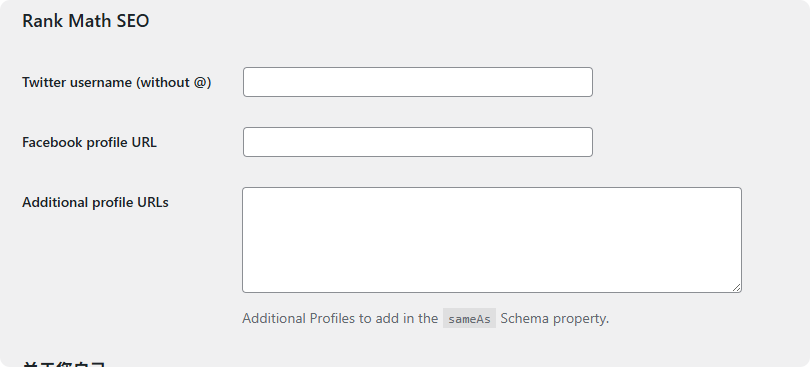Click inside the Twitter username input field

pyautogui.click(x=417, y=82)
